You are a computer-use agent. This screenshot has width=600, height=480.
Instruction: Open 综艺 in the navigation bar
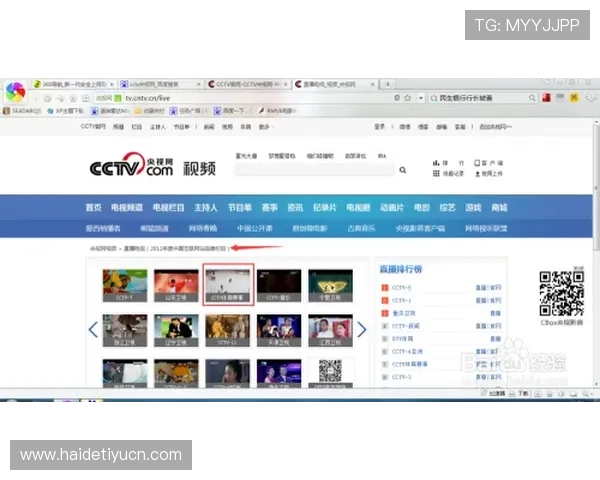coord(447,207)
